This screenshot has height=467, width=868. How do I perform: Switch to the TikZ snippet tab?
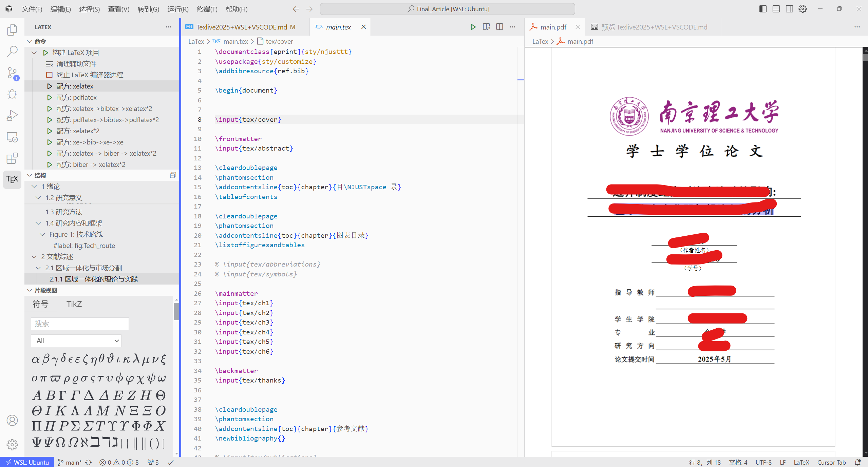(74, 304)
